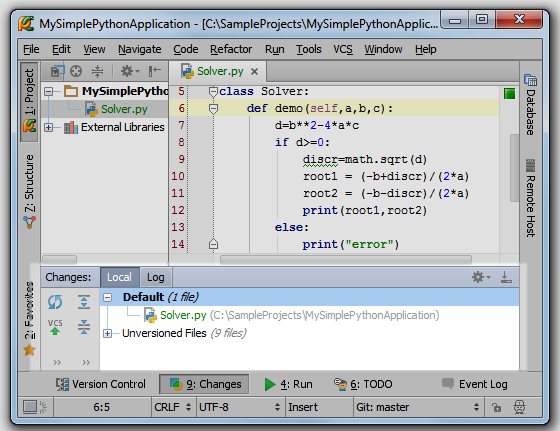Click the PyCharm icon in title bar

click(26, 24)
